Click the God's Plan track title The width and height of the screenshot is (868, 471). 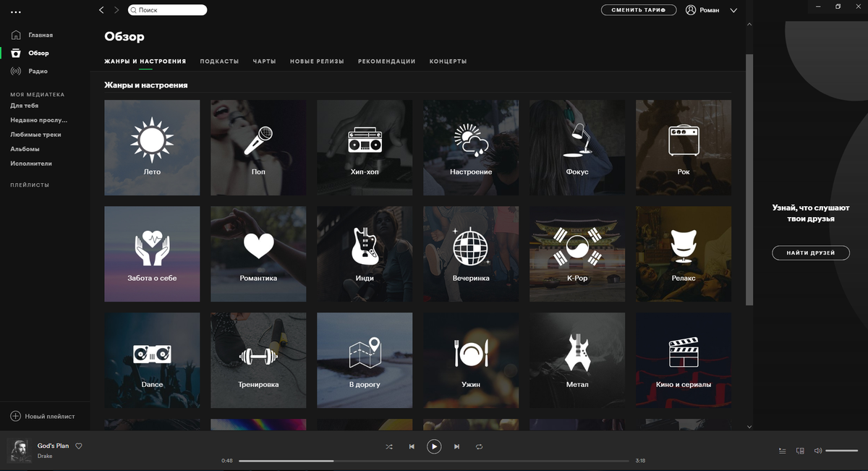(54, 446)
